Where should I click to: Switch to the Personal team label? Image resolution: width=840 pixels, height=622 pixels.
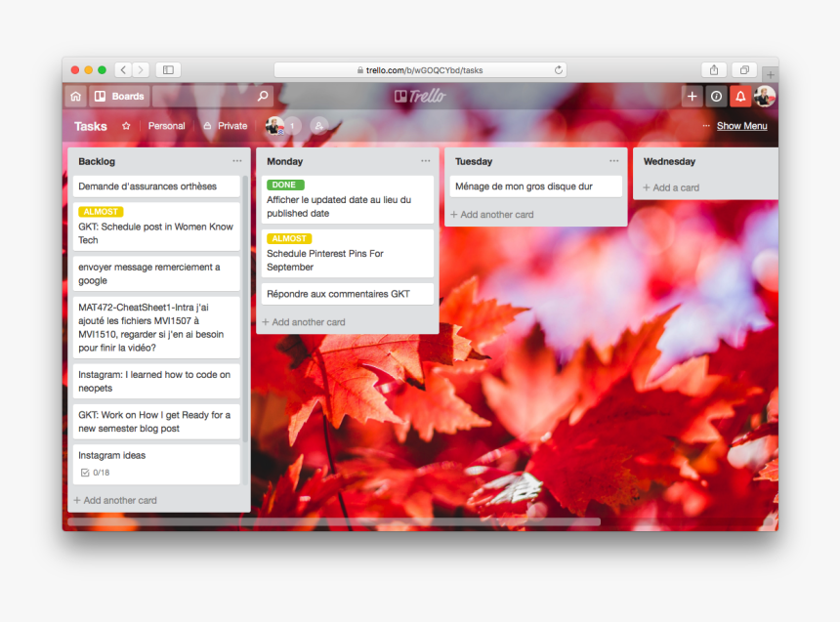click(x=166, y=125)
